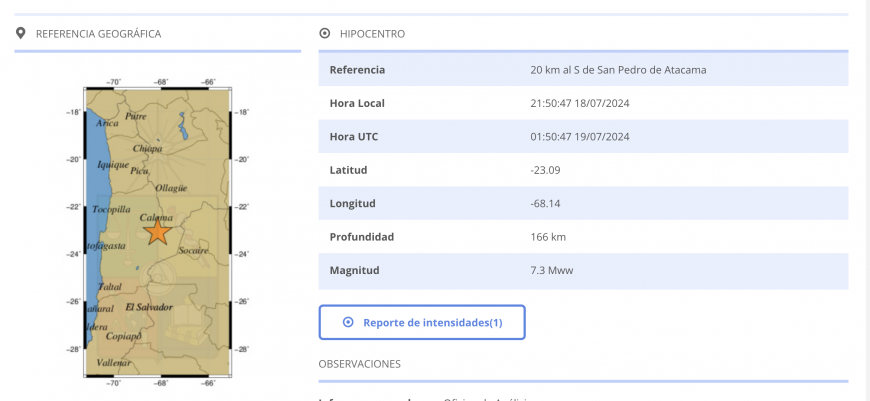The height and width of the screenshot is (401, 870).
Task: Click the OBSERVACIONES section heading
Action: [359, 364]
